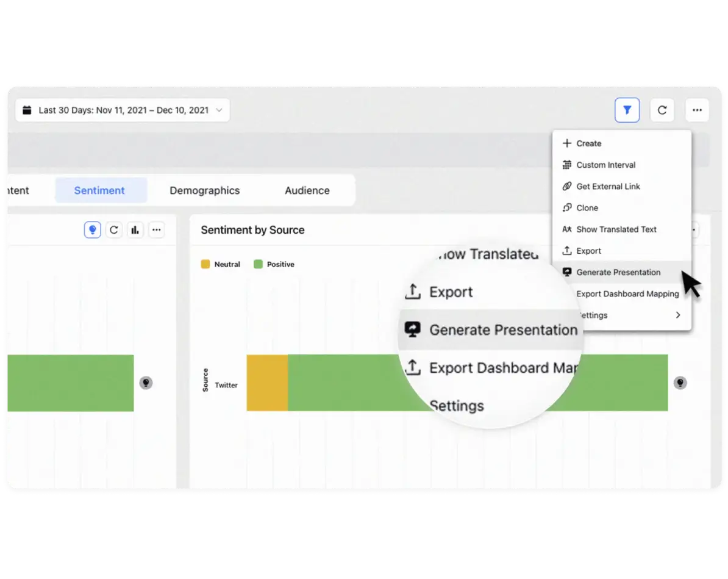Click the microphone circle icon beside the Twitter bar
Screen dimensions: 728x579
click(680, 383)
